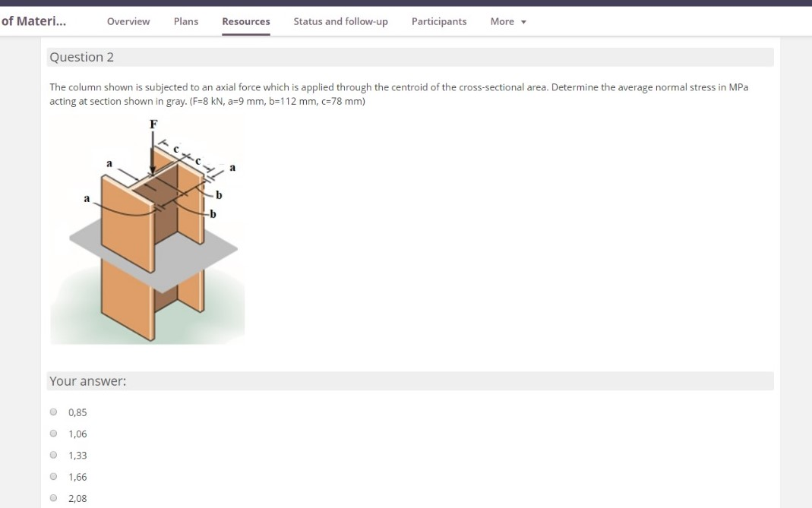
Task: Click the answer 2,08 label text
Action: (76, 498)
